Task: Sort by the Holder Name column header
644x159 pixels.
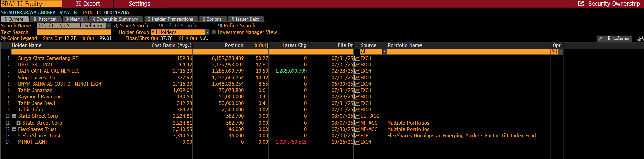Action: click(x=27, y=45)
